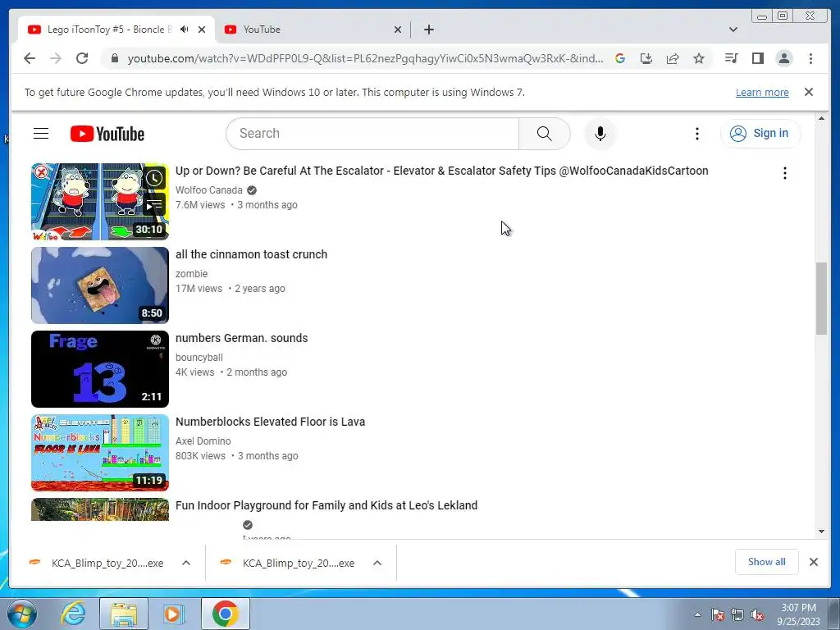Launch Internet Explorer from the taskbar
The image size is (840, 630).
pyautogui.click(x=73, y=614)
